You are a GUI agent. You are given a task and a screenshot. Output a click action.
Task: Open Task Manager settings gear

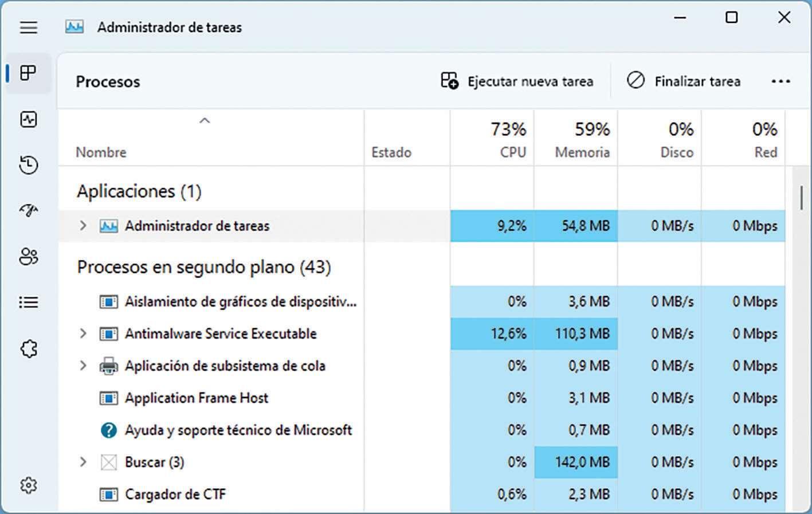click(x=29, y=485)
